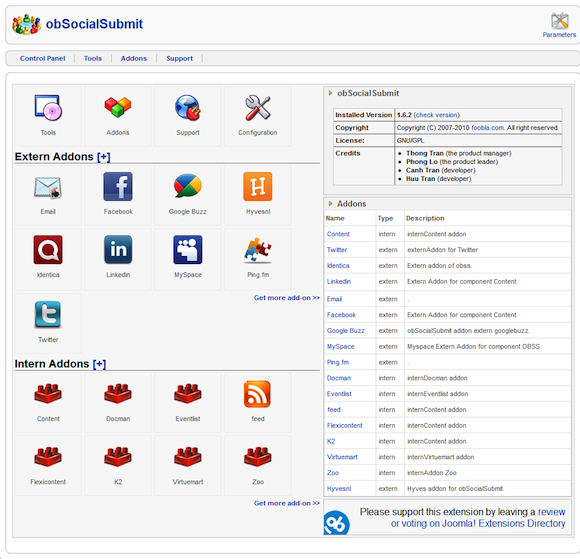Open Facebook link in Addons table

tap(341, 315)
